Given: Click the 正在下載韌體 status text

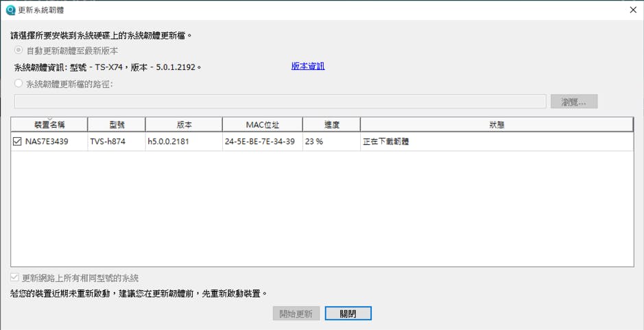Looking at the screenshot, I should [386, 142].
